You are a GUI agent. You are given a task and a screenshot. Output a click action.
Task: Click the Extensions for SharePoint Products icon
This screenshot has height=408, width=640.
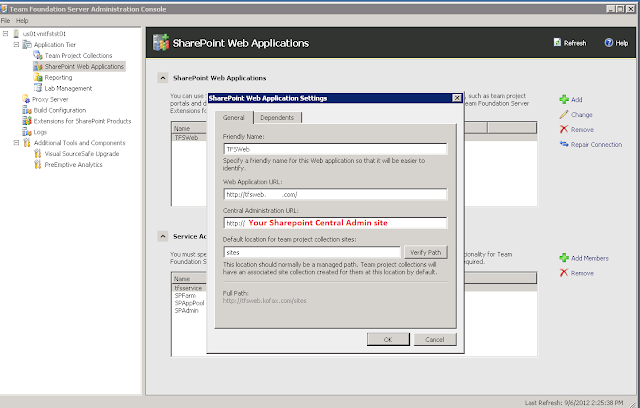pyautogui.click(x=27, y=121)
